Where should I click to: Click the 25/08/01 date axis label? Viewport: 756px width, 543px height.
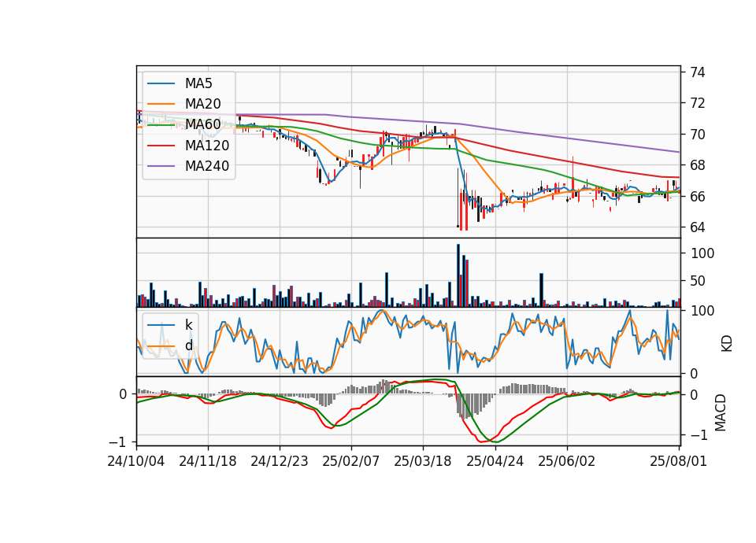click(678, 461)
